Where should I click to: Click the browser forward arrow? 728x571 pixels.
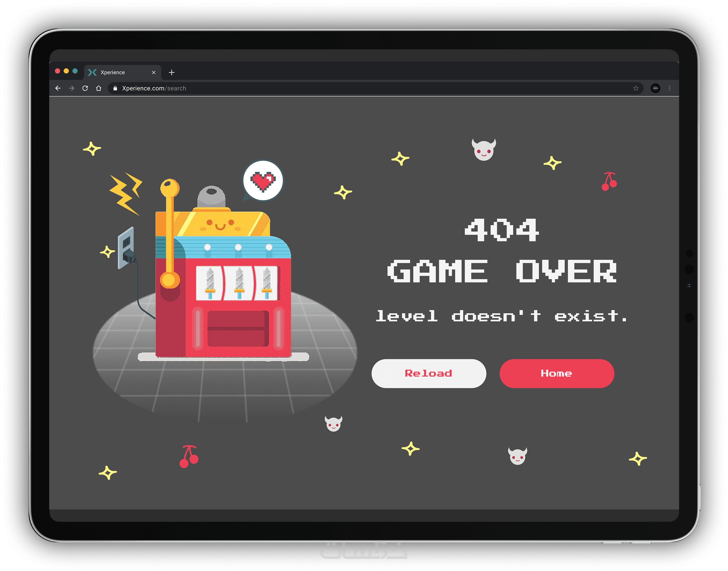[72, 88]
